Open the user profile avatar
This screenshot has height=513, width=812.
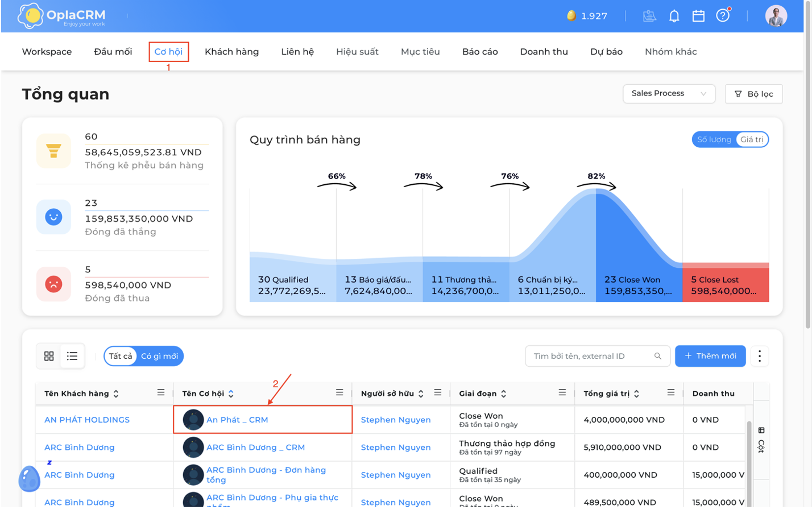tap(776, 16)
